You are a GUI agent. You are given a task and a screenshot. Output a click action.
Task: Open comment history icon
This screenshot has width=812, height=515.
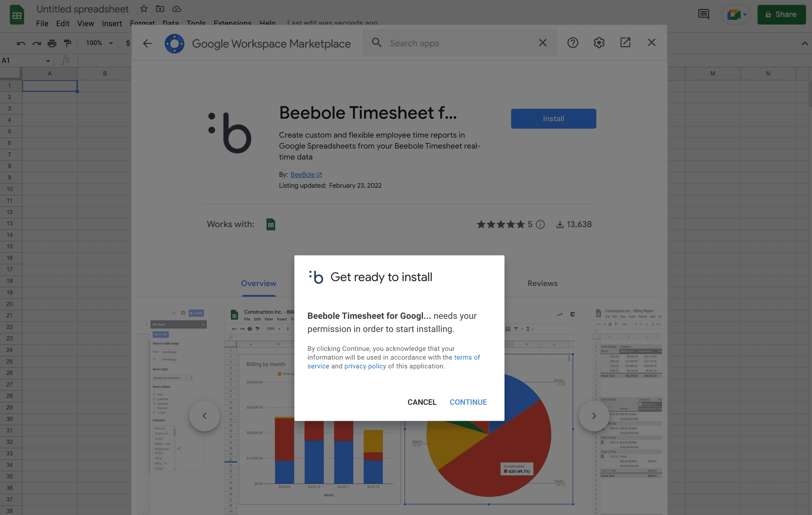tap(703, 14)
